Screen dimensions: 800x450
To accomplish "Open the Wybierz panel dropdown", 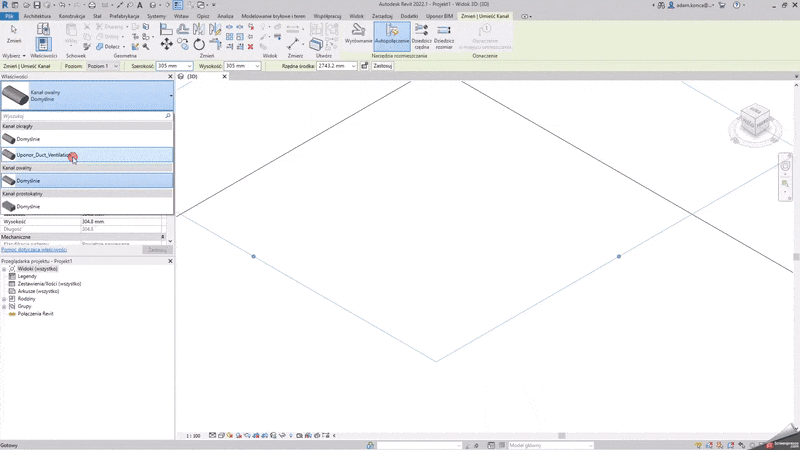I will (x=14, y=56).
